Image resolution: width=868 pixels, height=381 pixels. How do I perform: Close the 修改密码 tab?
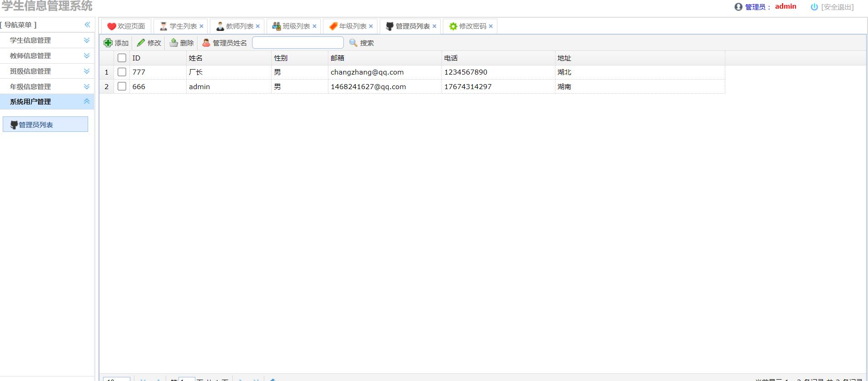[491, 26]
